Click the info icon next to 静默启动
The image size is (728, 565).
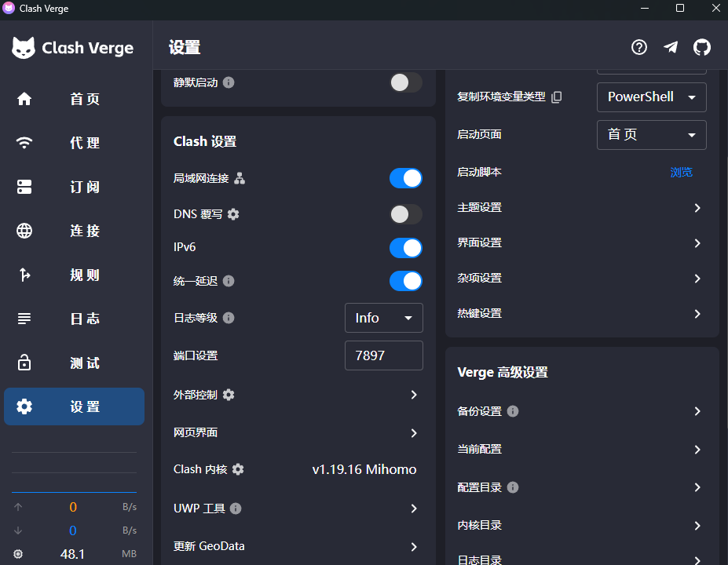click(x=229, y=82)
